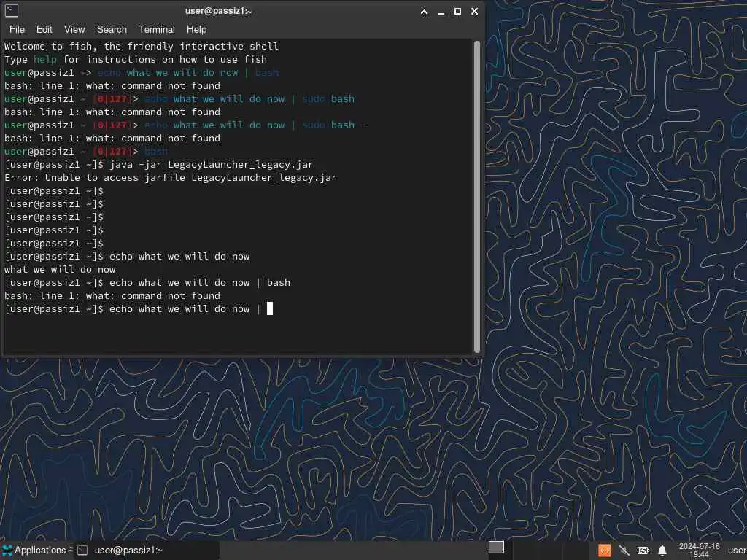Viewport: 747px width, 560px height.
Task: Click the terminal cursor at last prompt
Action: click(270, 308)
